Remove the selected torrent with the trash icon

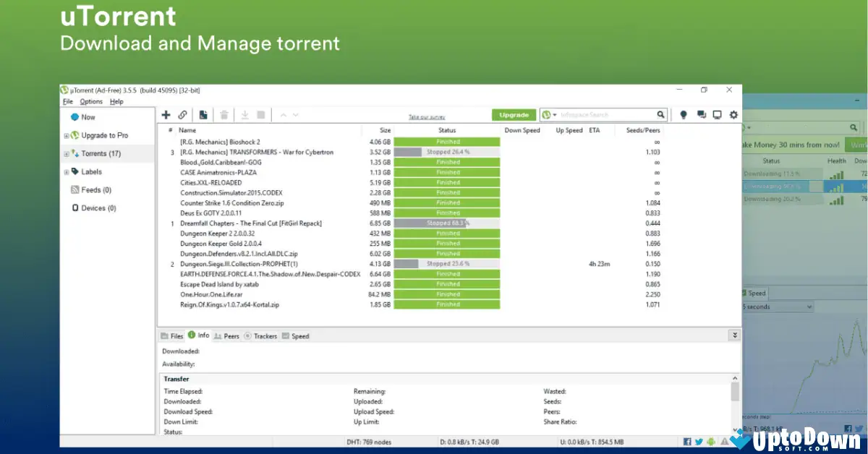[224, 115]
